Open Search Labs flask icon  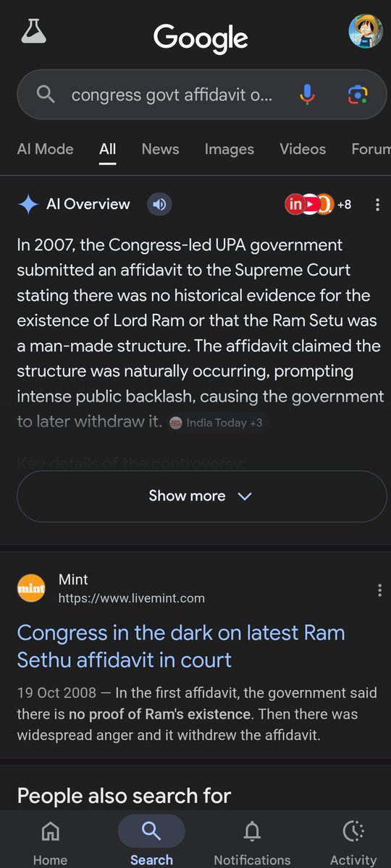coord(32,31)
